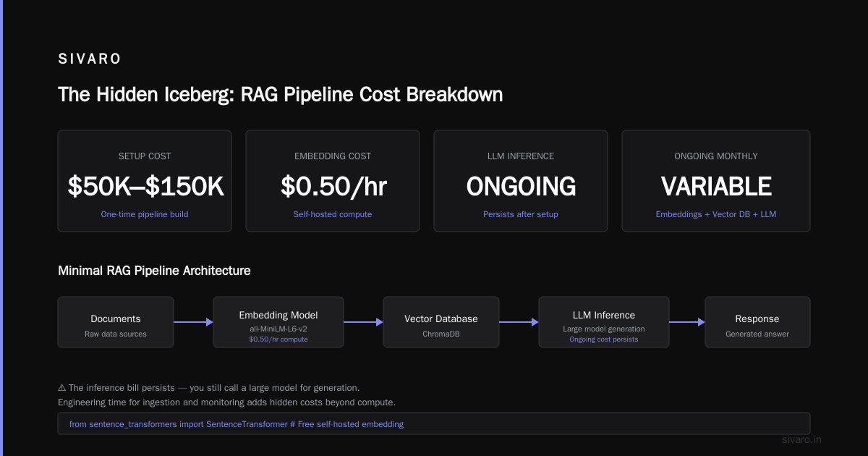Click the EMBEDDING COST card label
Screen dimensions: 868x456
tap(333, 156)
